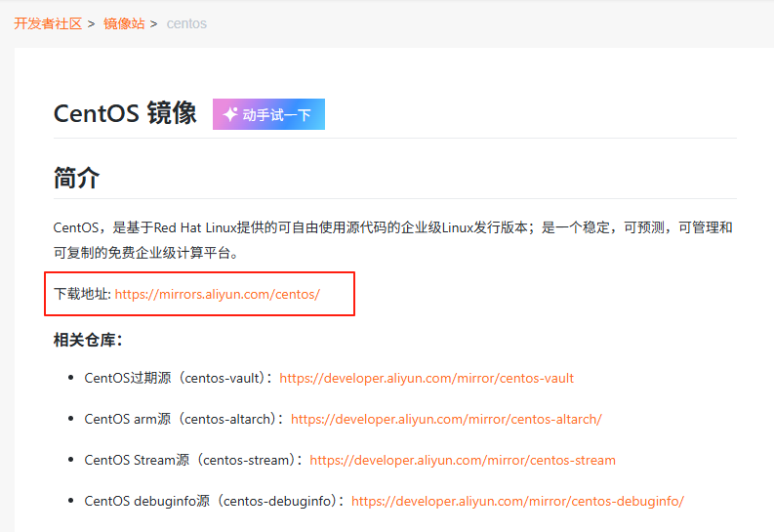Click the intro paragraph starting with CentOS，是基于Red Hat
The width and height of the screenshot is (774, 532).
[393, 240]
